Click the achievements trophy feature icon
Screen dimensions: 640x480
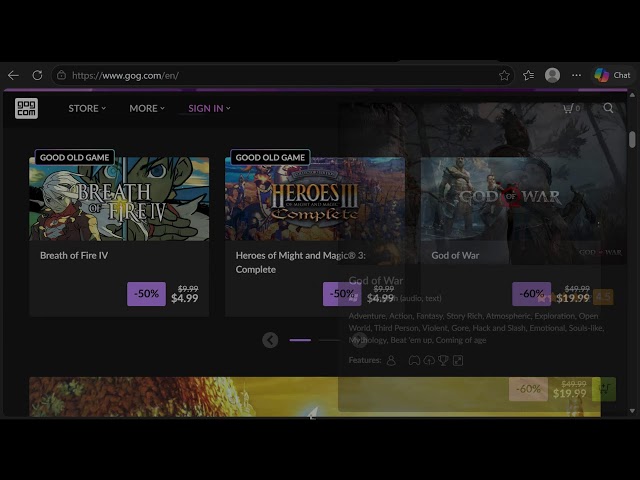(x=443, y=360)
